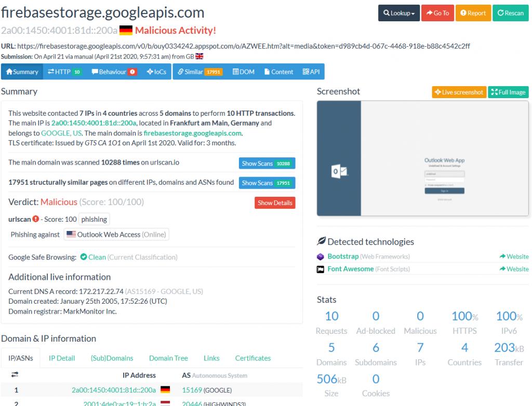
Task: Open the Domain Tree tab
Action: click(x=168, y=358)
